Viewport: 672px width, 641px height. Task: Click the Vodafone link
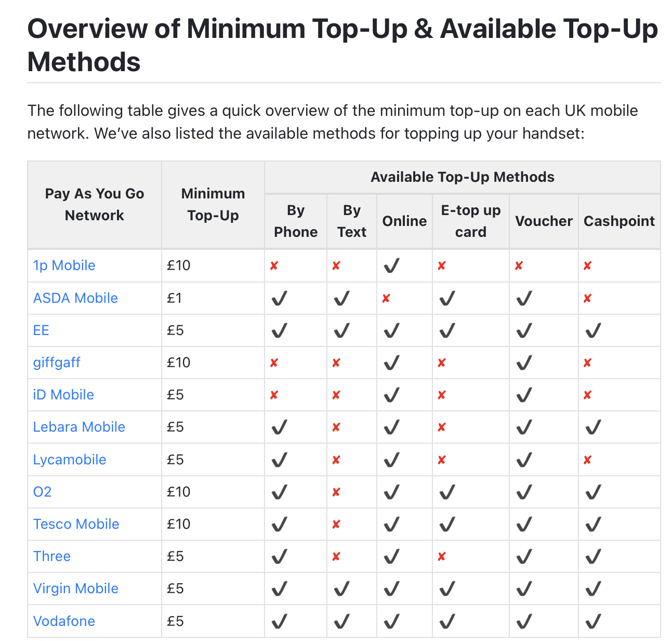tap(64, 621)
